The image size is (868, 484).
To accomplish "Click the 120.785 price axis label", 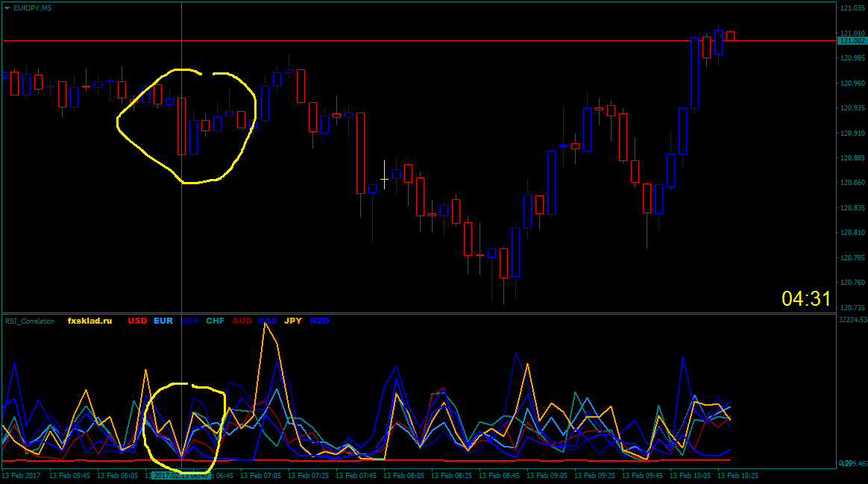I will 852,258.
